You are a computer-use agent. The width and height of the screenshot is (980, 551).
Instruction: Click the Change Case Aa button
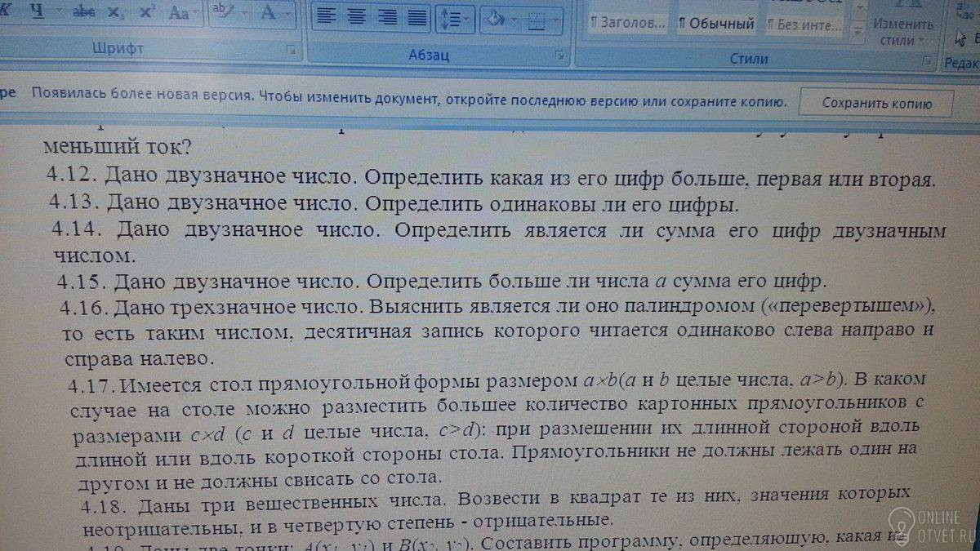pos(181,13)
